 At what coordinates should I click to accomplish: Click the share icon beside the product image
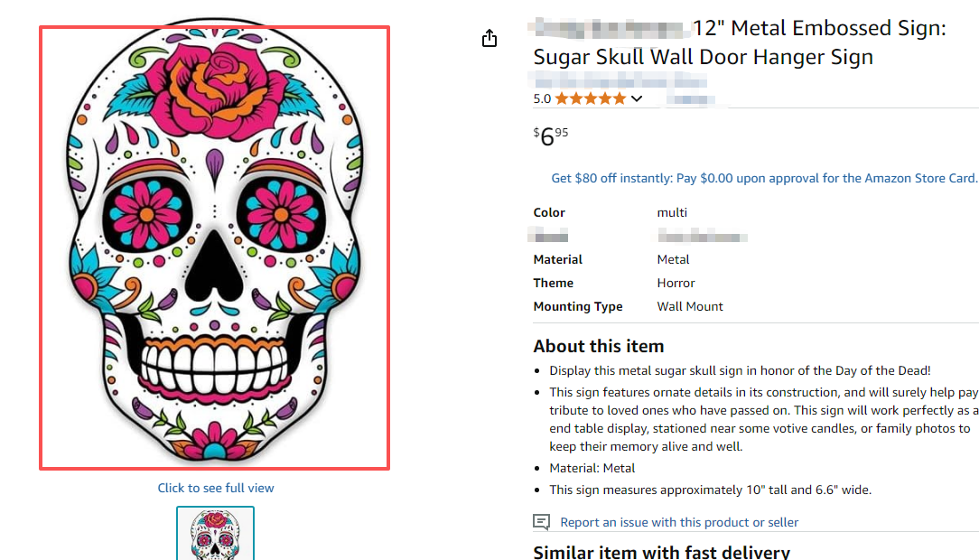(x=489, y=38)
